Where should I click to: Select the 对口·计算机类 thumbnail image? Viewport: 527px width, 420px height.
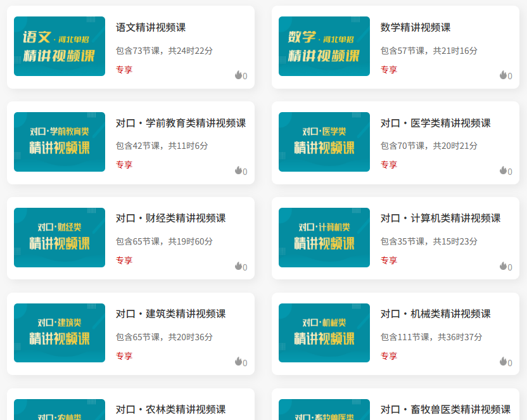pyautogui.click(x=324, y=238)
